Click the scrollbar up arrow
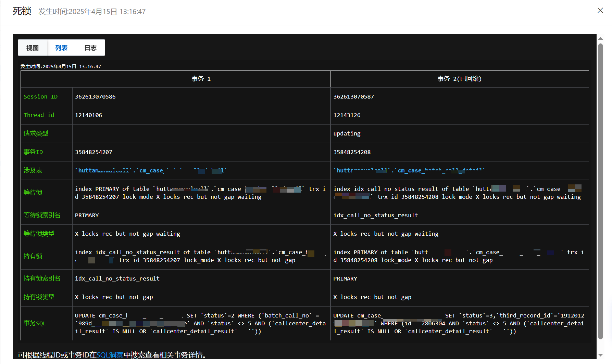612x364 pixels. [600, 38]
